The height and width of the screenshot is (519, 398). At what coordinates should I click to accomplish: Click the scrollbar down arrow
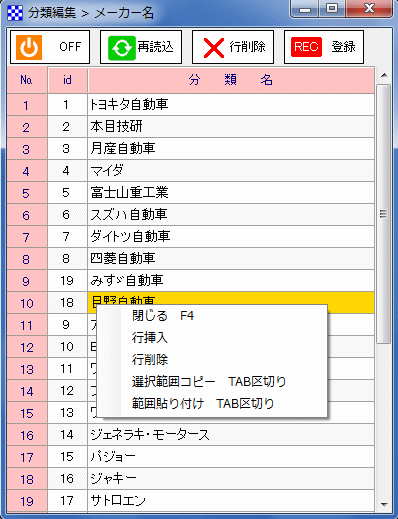384,505
